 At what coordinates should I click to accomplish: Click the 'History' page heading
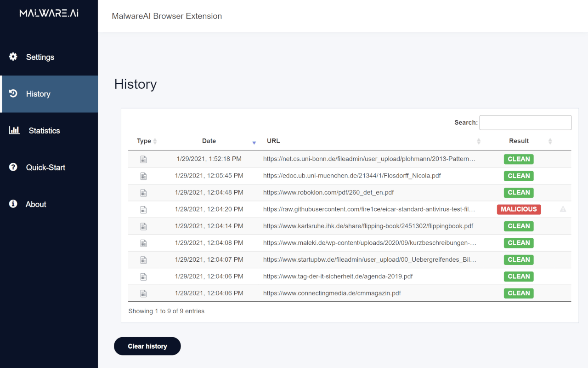tap(136, 84)
